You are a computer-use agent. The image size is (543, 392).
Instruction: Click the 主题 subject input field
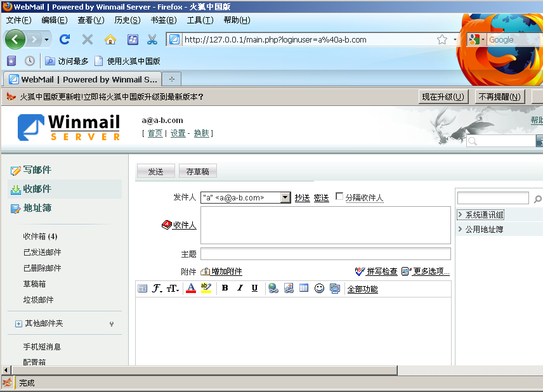[x=325, y=254]
